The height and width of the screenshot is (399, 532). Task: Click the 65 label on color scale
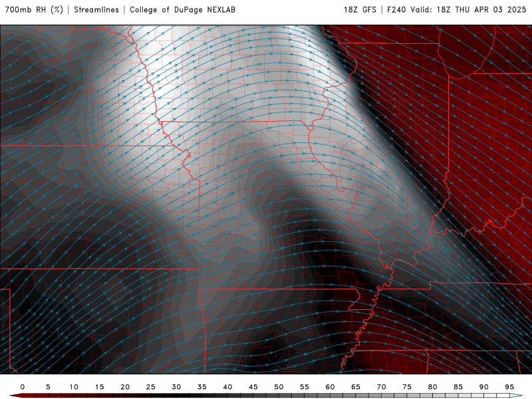coord(356,387)
